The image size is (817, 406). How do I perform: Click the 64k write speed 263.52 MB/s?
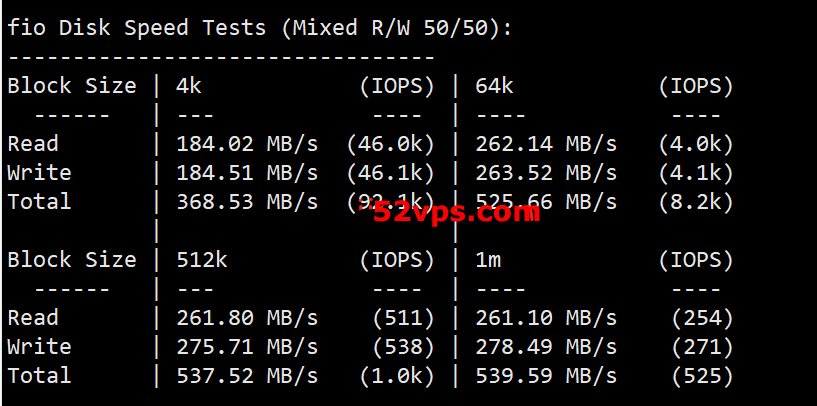[x=546, y=173]
